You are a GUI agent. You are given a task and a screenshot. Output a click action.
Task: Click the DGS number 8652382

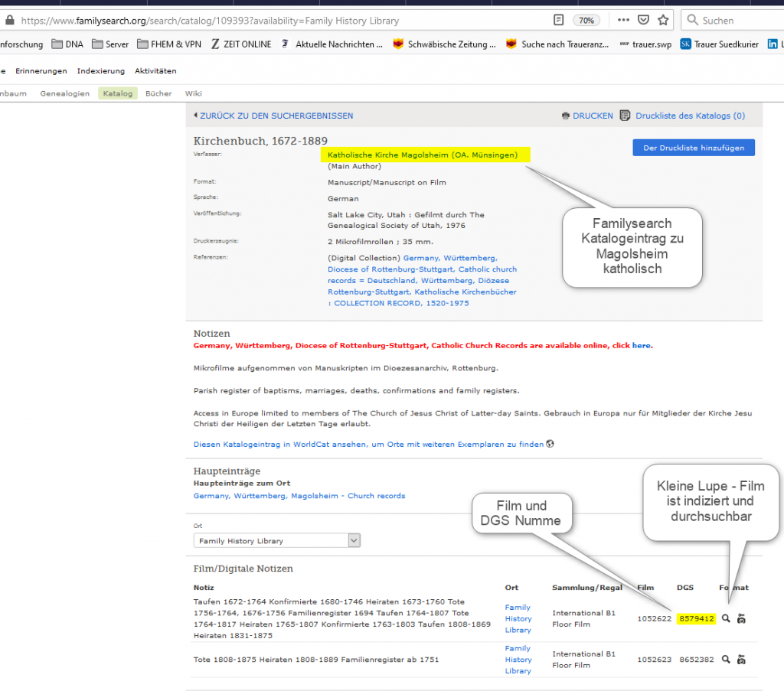(x=697, y=660)
